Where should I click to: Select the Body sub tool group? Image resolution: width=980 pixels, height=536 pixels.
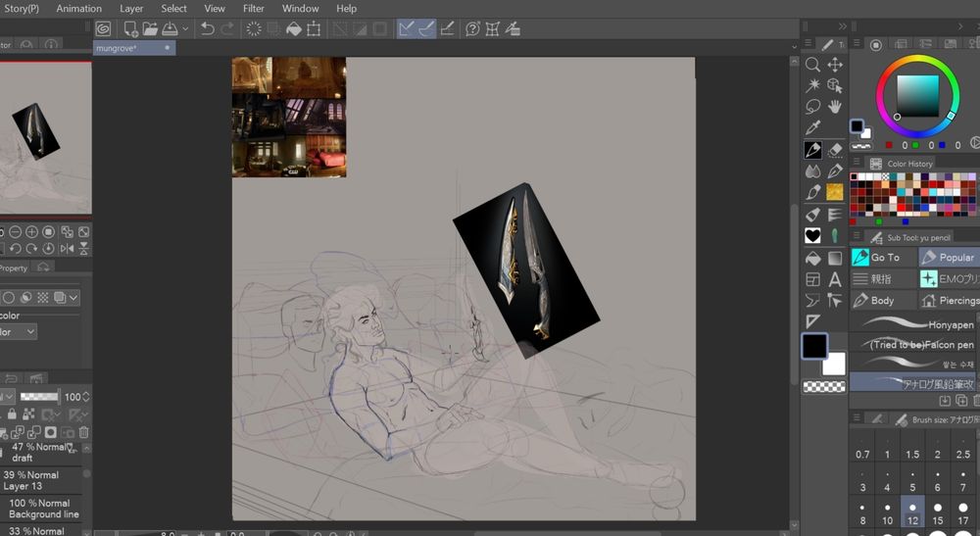coord(883,301)
